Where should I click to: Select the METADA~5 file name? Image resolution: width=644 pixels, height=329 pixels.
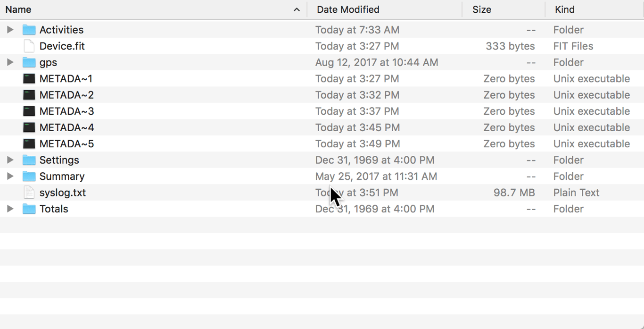coord(66,144)
